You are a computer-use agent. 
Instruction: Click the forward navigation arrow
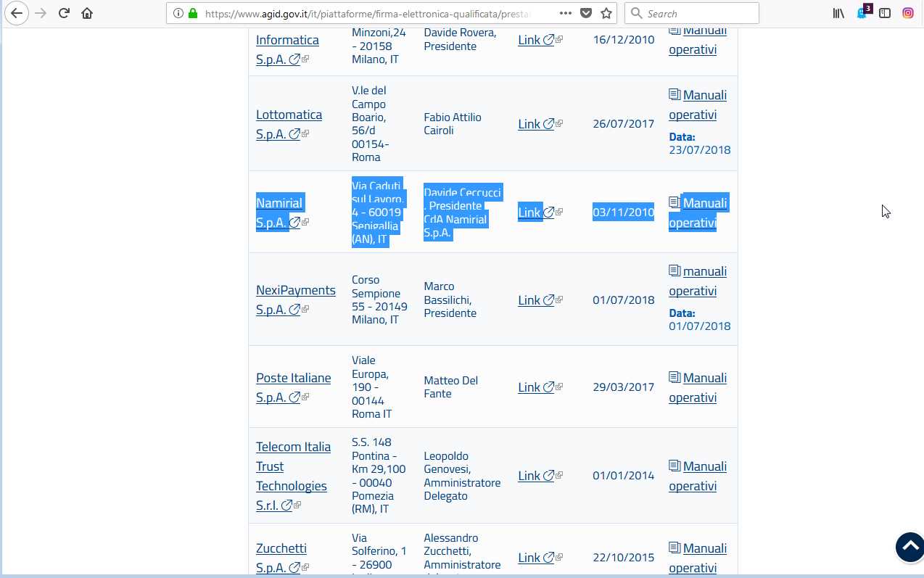(40, 13)
